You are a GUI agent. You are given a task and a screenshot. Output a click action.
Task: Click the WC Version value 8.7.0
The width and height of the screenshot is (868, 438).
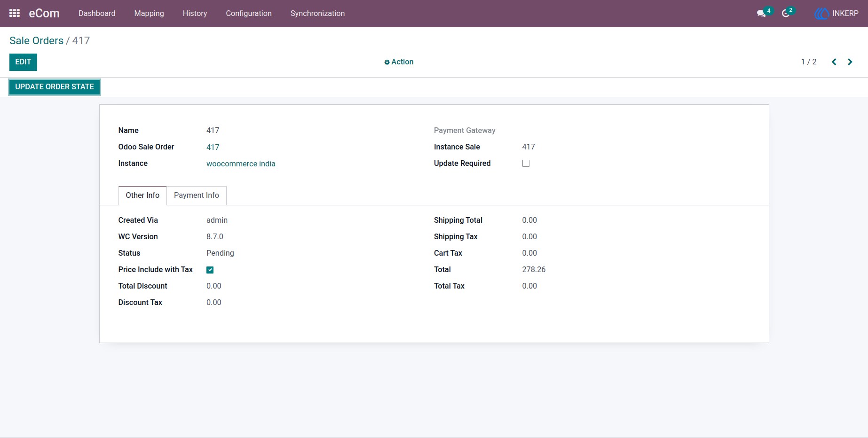tap(215, 237)
